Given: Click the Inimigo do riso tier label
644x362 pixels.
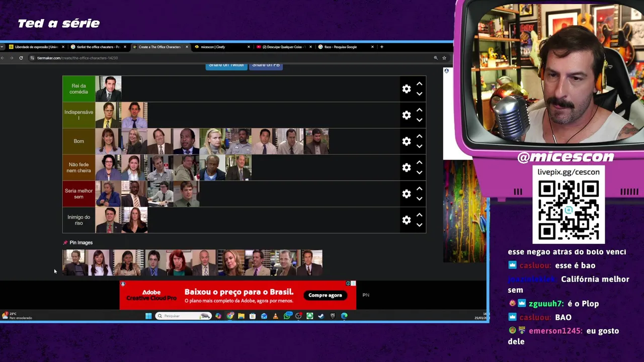Looking at the screenshot, I should pos(78,220).
